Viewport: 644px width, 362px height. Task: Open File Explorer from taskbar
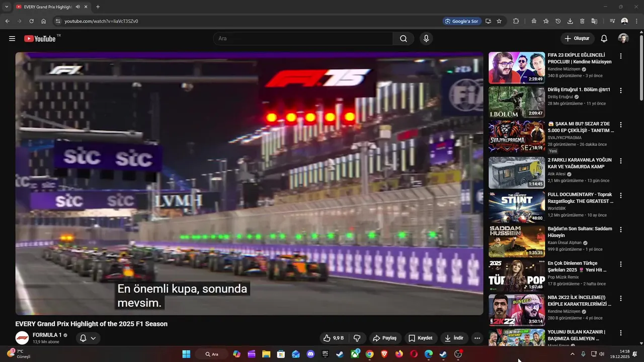tap(266, 354)
